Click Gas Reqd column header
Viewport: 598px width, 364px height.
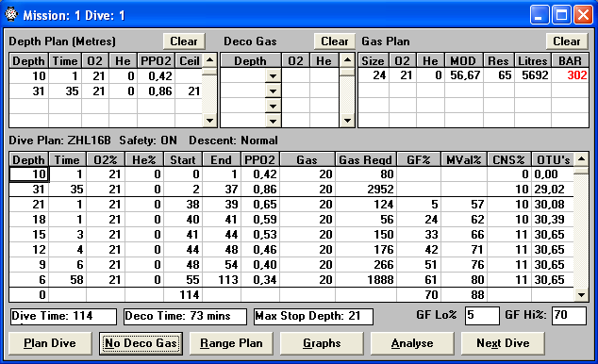click(366, 159)
